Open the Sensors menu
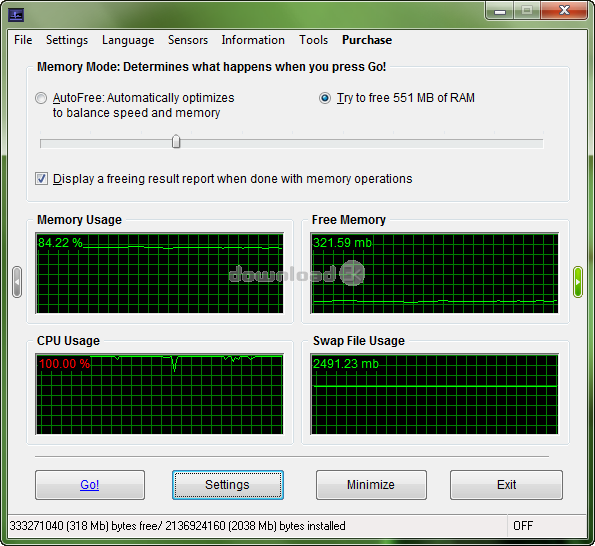This screenshot has width=595, height=546. (188, 40)
